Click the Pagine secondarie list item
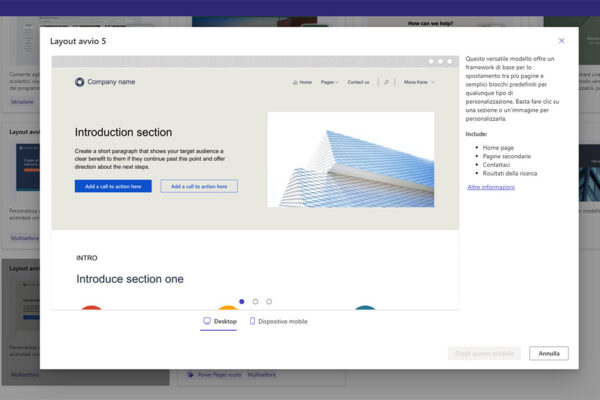This screenshot has width=600, height=400. (507, 156)
